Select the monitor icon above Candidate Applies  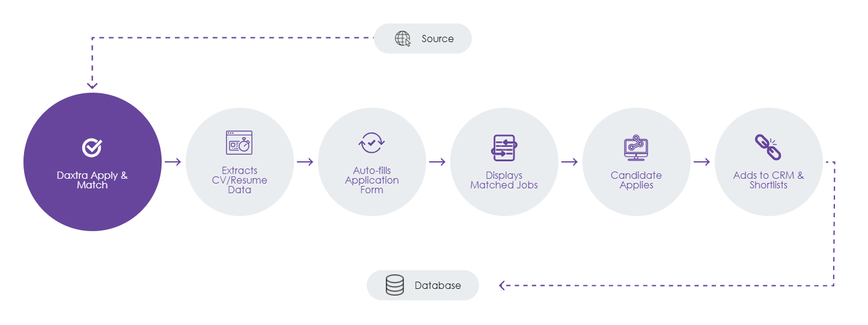point(636,147)
